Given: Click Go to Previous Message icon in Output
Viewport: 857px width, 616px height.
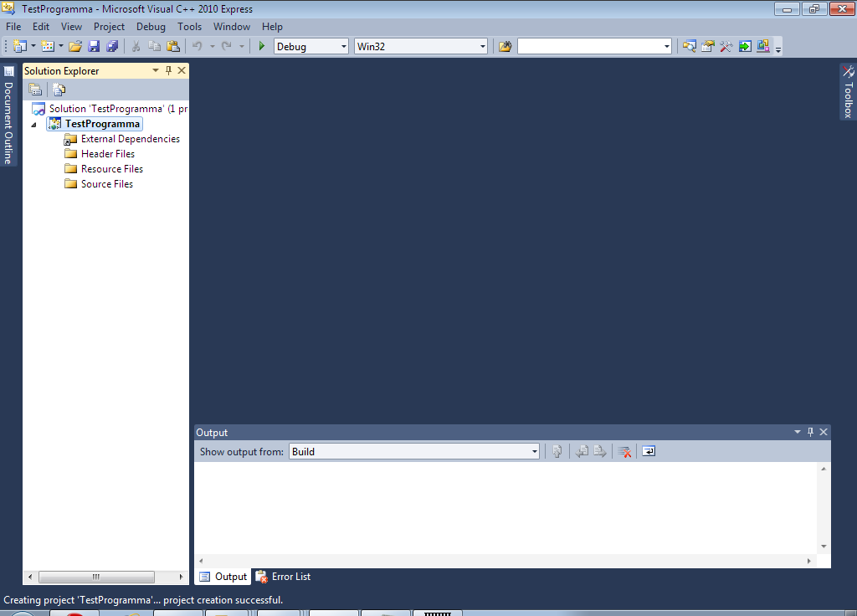Looking at the screenshot, I should pos(582,451).
